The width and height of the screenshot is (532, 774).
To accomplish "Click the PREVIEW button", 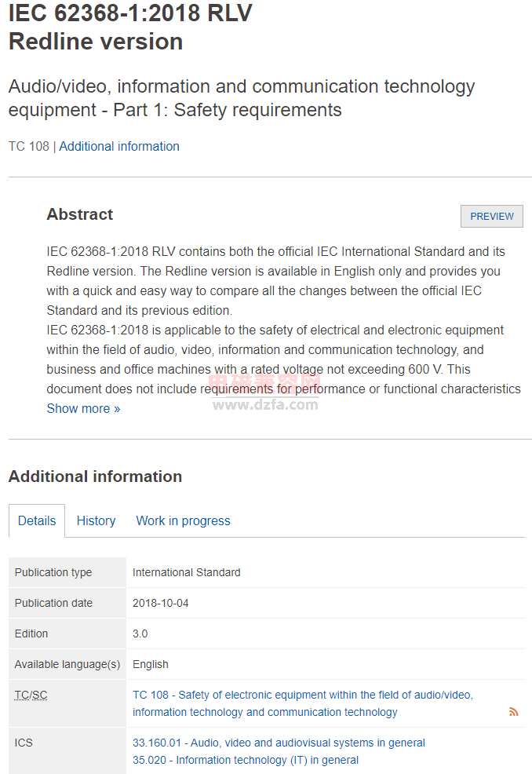I will (x=491, y=216).
